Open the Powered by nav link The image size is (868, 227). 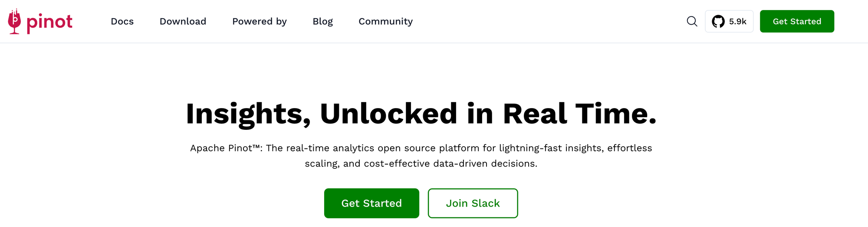259,21
